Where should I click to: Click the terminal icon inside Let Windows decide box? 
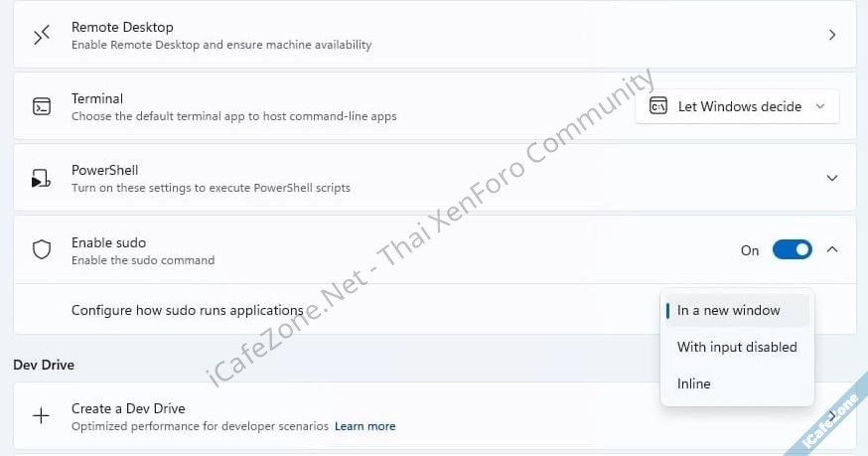[657, 106]
